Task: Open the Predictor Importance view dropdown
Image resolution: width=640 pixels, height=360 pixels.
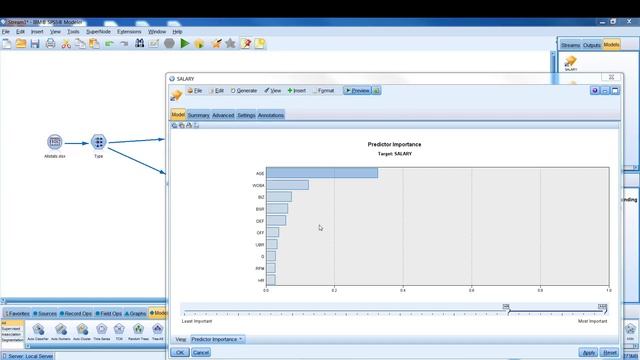Action: [x=217, y=339]
